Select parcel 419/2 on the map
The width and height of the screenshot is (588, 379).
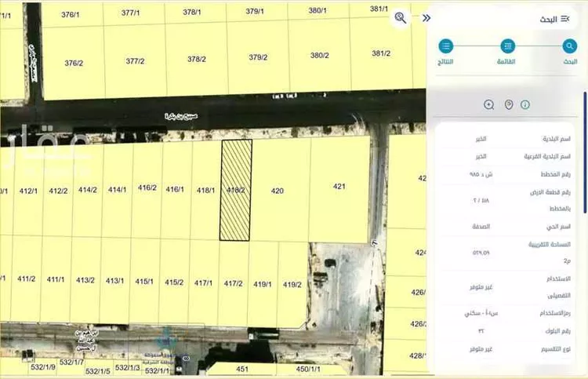point(292,285)
